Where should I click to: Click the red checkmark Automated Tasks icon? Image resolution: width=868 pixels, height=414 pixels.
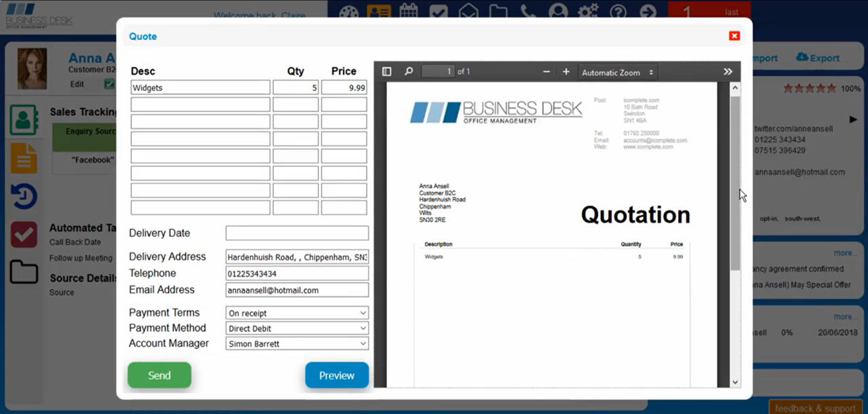(24, 234)
